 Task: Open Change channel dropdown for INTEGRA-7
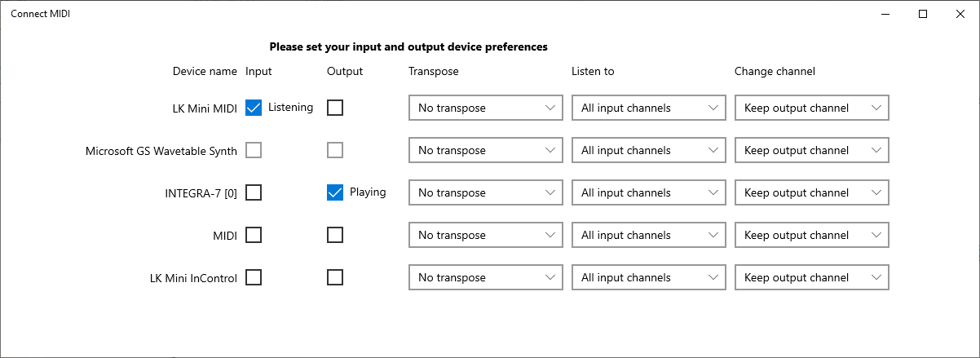(x=811, y=192)
